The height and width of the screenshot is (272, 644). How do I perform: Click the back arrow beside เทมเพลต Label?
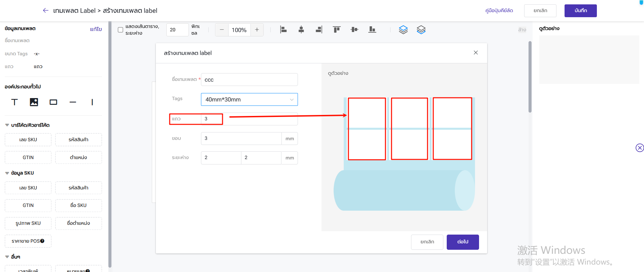tap(46, 10)
